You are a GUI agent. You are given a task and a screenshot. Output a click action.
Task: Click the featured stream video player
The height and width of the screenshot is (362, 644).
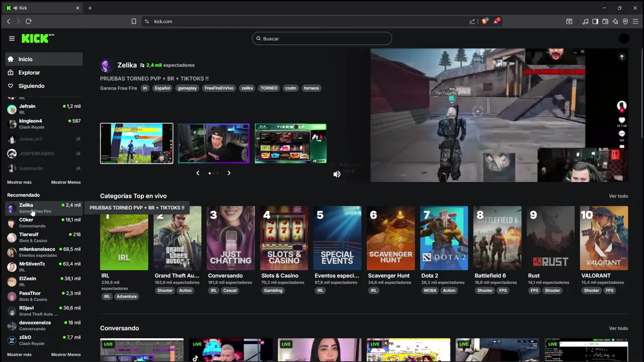[x=499, y=115]
